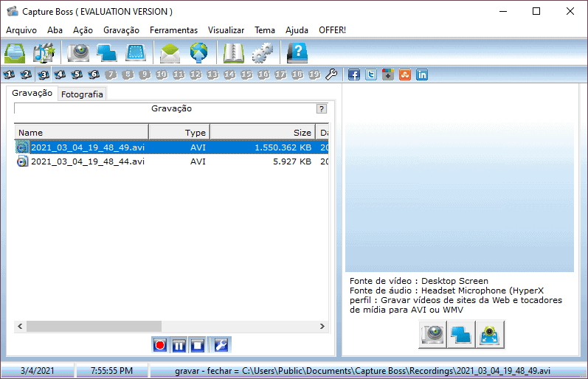Click the Google Plus share icon
Screen dimensions: 588x379
pos(388,74)
